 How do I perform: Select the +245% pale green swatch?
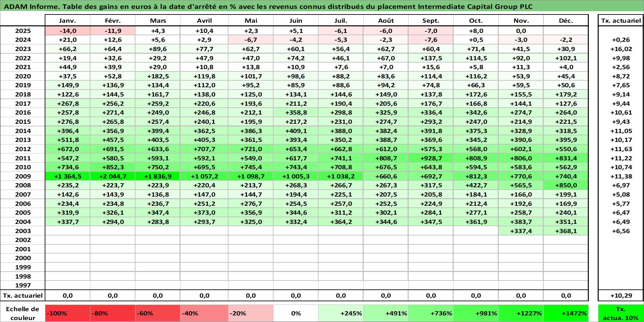point(341,313)
